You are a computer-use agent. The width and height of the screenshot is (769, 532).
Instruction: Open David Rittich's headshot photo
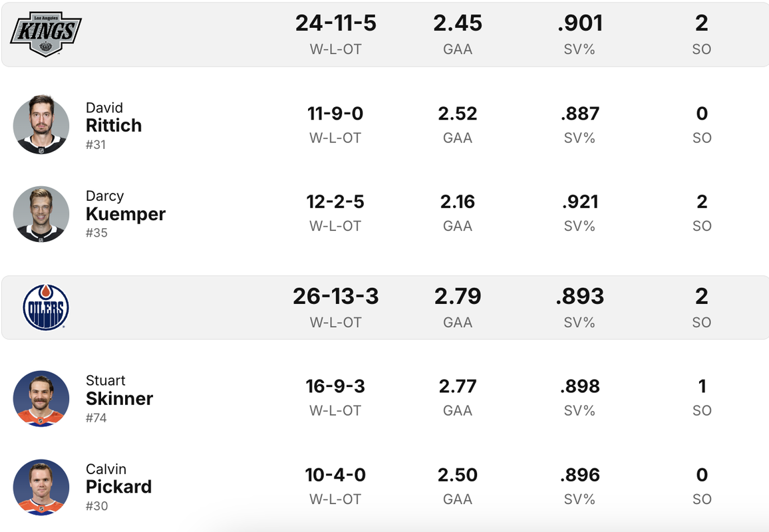pos(41,124)
